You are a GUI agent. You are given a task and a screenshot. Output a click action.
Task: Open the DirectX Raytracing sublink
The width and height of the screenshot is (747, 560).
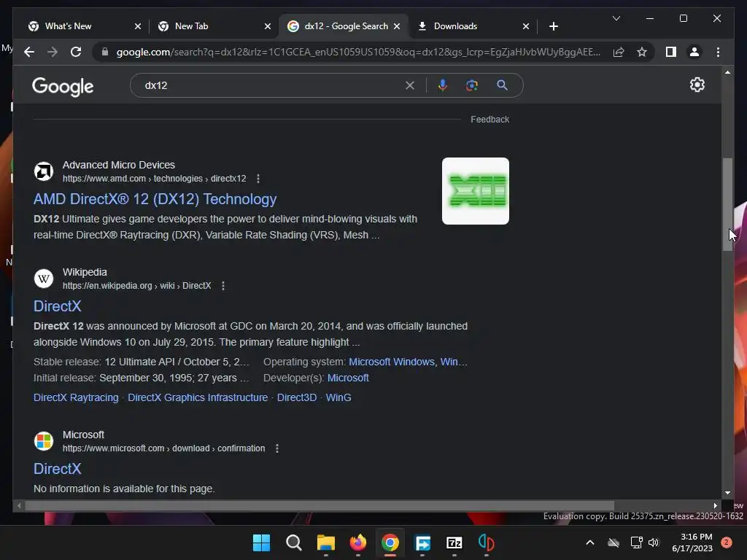coord(76,397)
